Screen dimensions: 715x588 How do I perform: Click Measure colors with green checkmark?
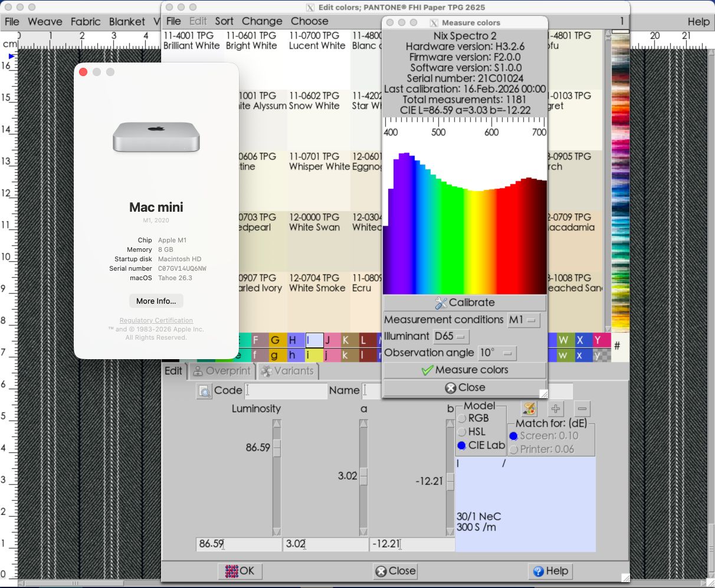[x=464, y=370]
